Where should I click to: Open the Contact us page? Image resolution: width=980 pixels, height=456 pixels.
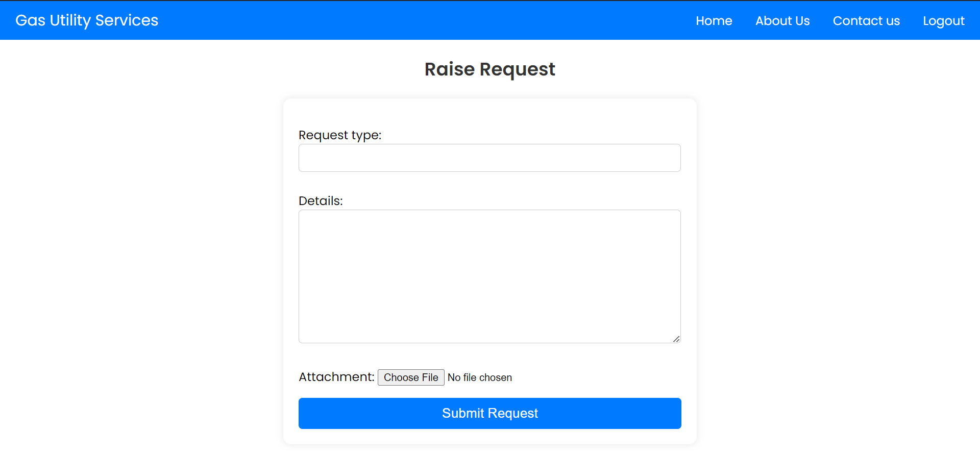point(866,21)
